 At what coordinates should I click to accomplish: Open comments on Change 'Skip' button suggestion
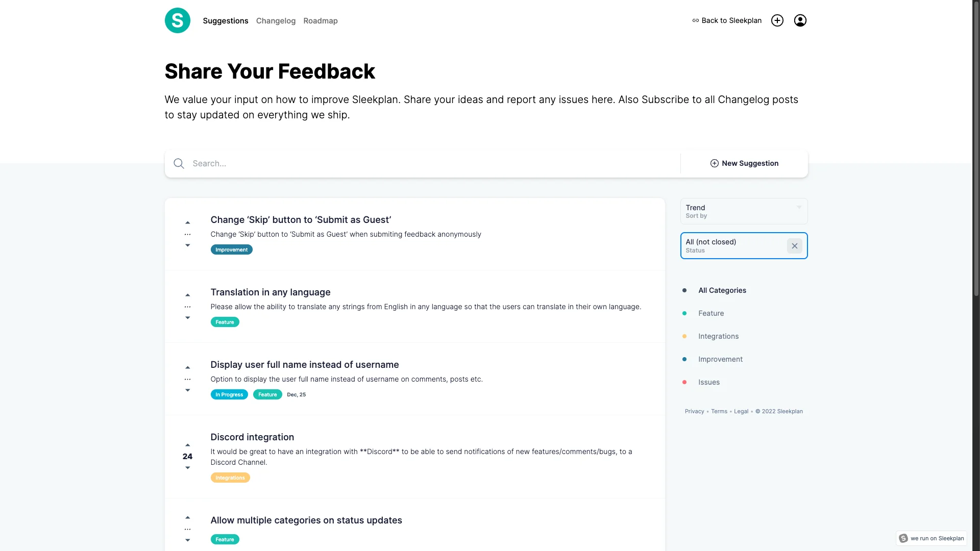click(187, 234)
